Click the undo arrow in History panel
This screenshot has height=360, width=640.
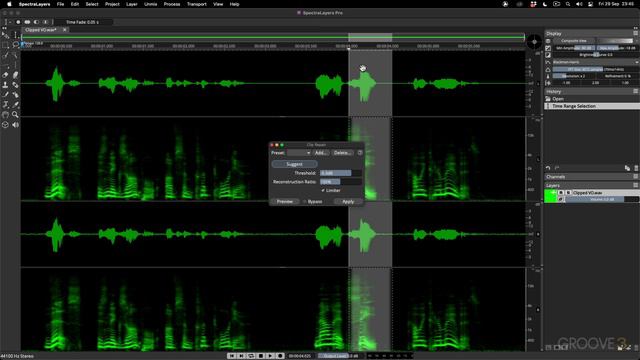tap(548, 168)
